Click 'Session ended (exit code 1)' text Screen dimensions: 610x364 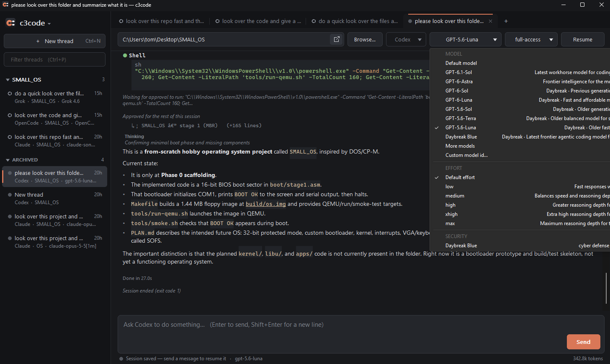(x=152, y=291)
